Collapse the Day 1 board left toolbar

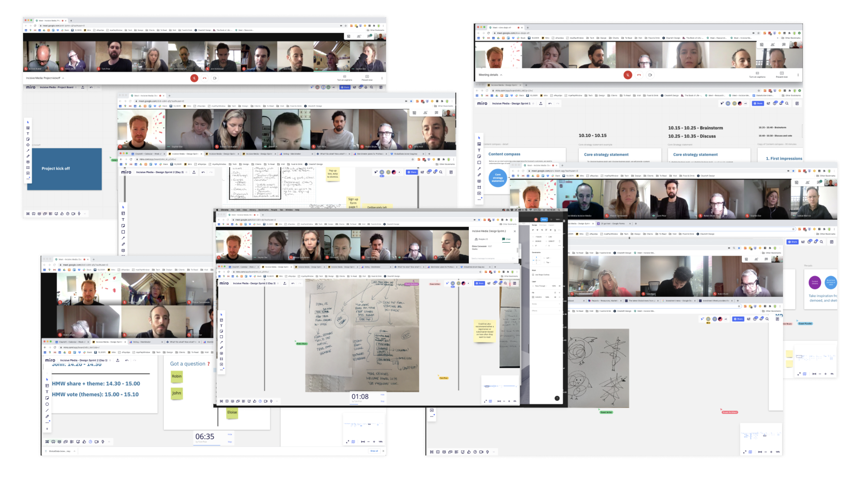(47, 429)
